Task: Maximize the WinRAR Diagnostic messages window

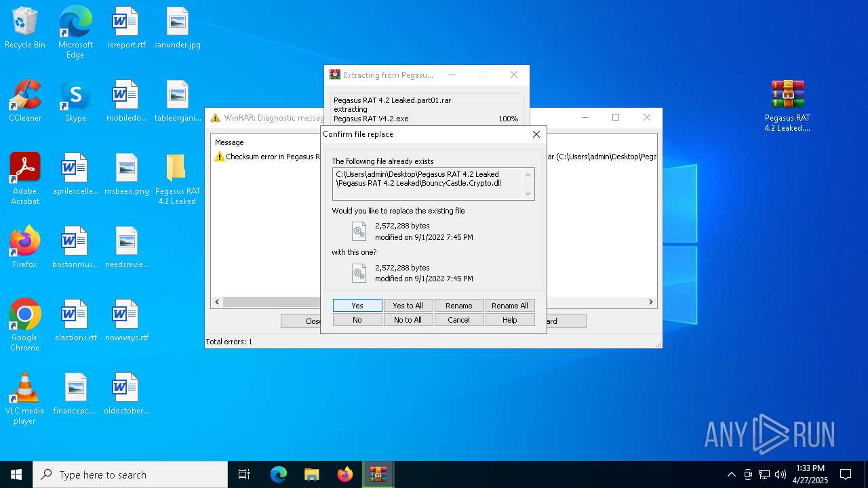Action: point(616,117)
